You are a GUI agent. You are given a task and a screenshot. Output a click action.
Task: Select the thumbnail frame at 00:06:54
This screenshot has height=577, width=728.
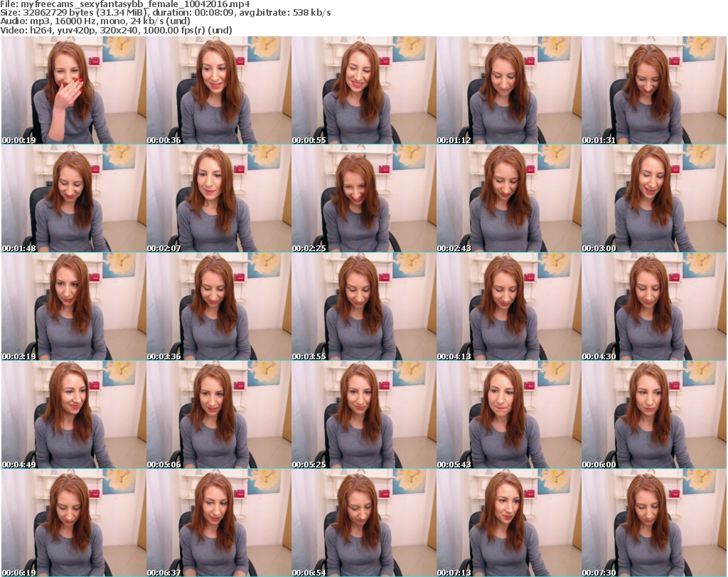(363, 523)
